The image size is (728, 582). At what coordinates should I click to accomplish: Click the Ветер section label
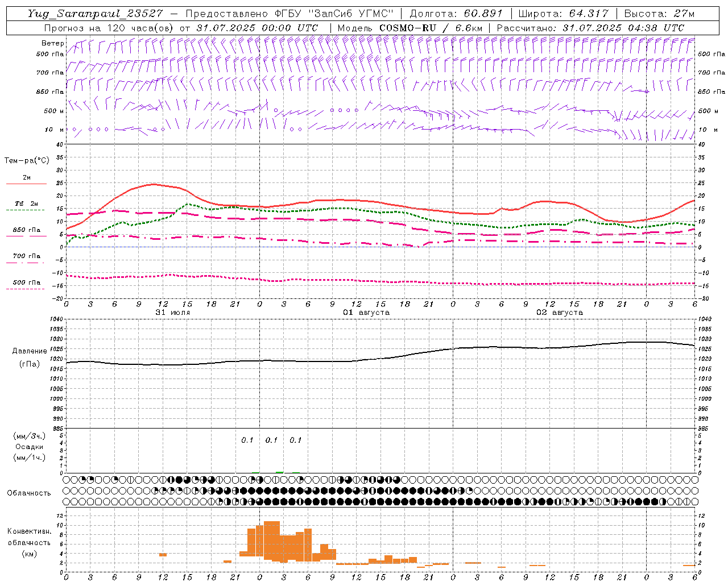[52, 43]
